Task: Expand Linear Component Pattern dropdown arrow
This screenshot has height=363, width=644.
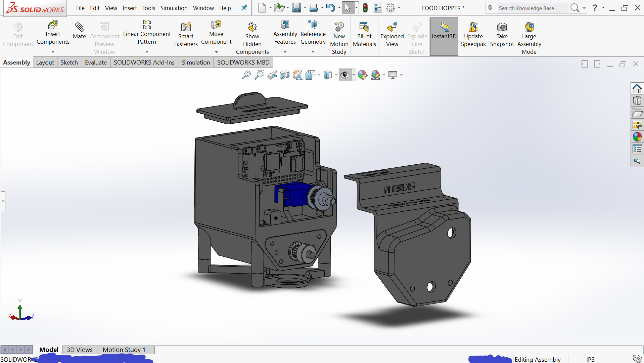Action: tap(147, 52)
